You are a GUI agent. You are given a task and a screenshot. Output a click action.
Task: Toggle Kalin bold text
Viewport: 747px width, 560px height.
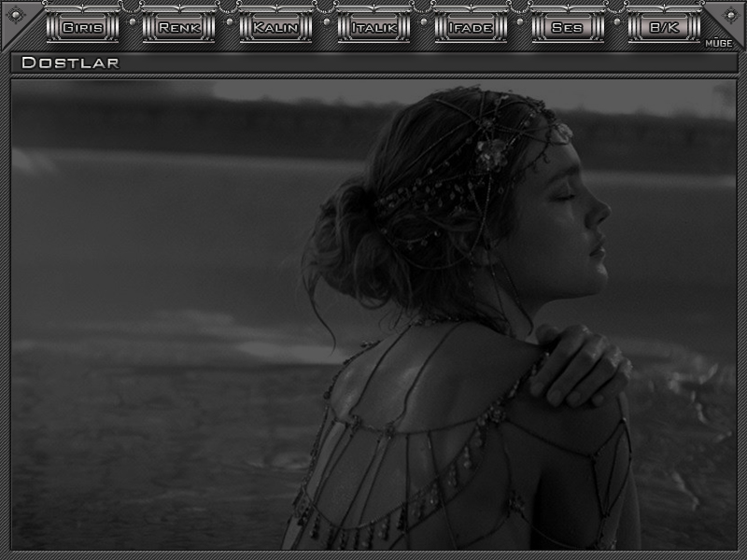point(276,27)
